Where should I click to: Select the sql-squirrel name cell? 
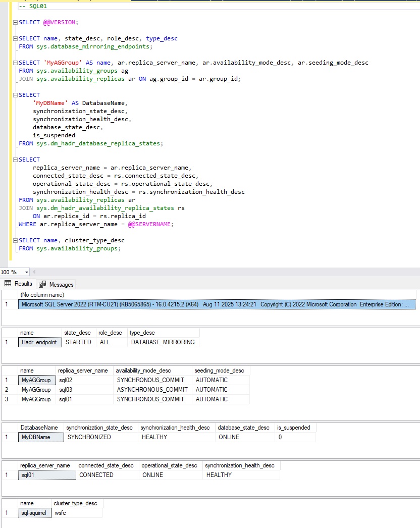click(34, 512)
